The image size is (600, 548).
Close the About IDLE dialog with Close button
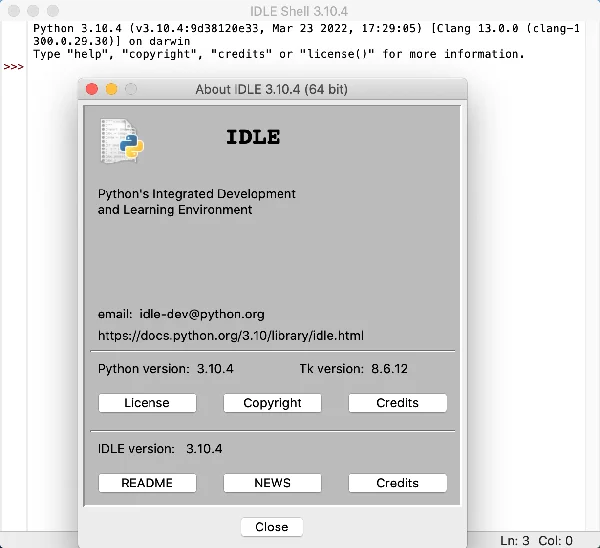point(272,527)
